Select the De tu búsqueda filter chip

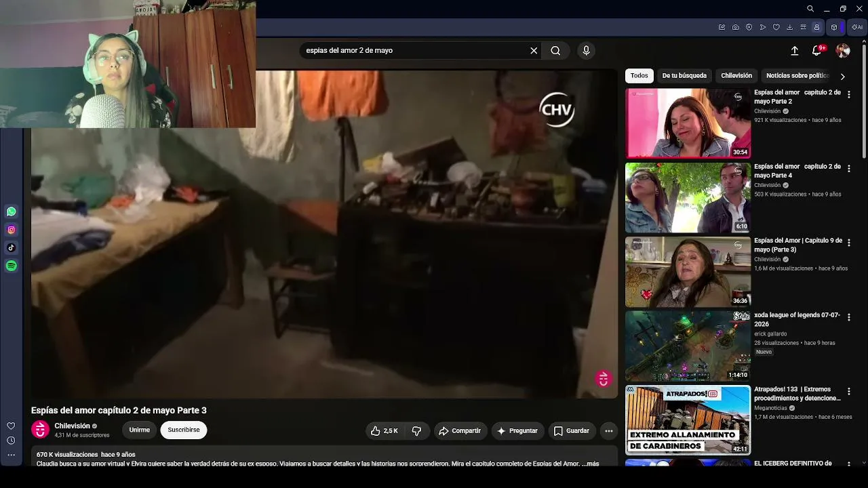point(684,76)
